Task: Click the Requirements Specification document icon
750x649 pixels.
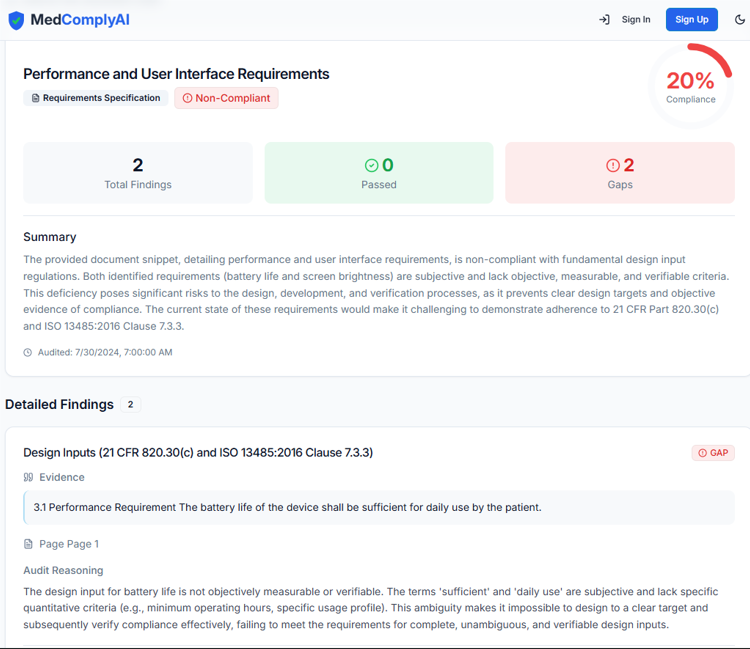Action: click(x=36, y=98)
